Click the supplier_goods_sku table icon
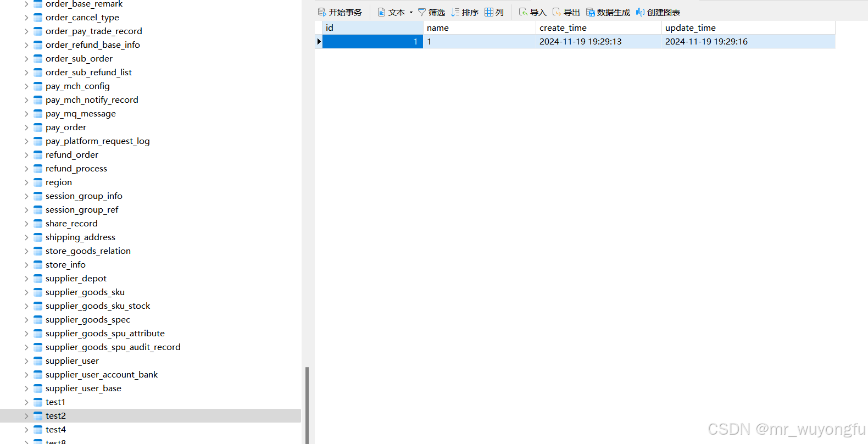The height and width of the screenshot is (444, 868). point(38,292)
